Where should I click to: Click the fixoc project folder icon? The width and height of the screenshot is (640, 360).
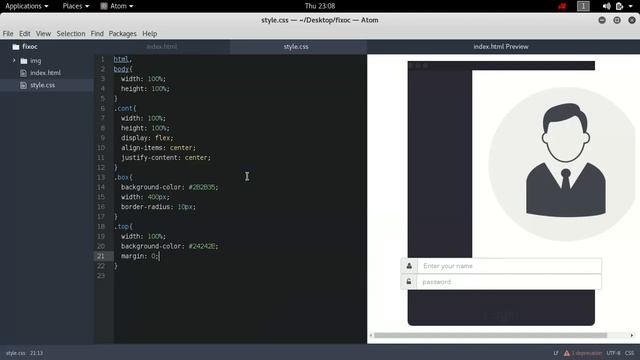(16, 47)
